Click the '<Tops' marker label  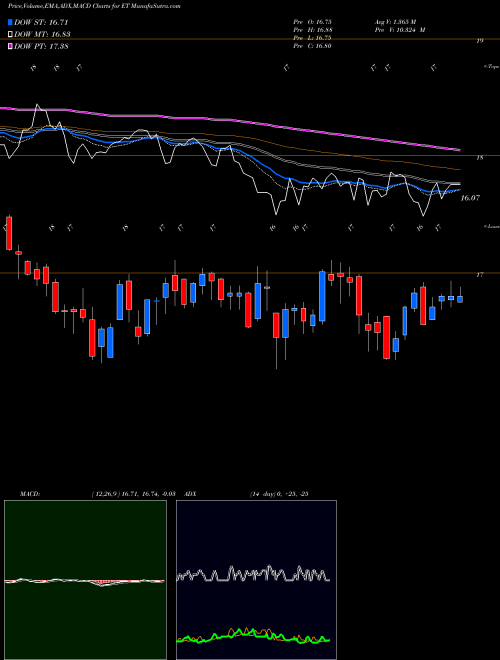click(x=491, y=67)
